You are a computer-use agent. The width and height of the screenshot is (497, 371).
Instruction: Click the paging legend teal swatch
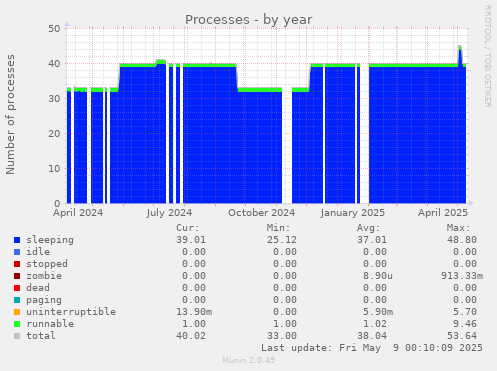[x=17, y=300]
